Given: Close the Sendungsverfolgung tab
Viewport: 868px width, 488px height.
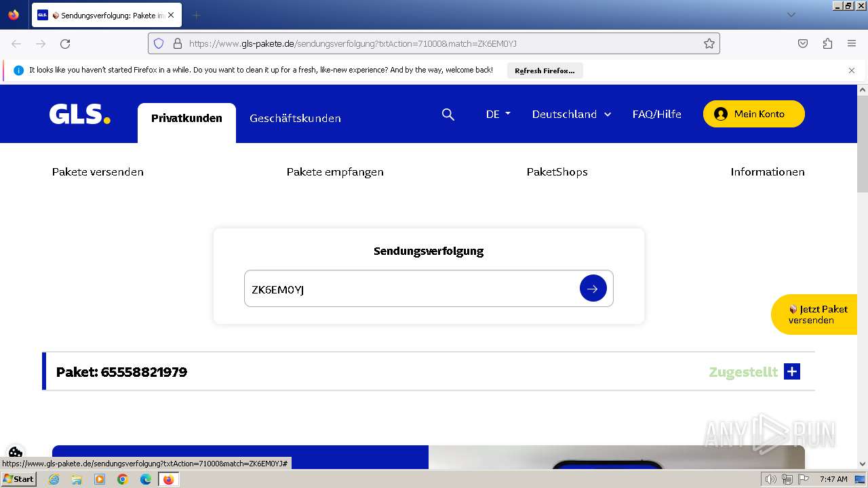Looking at the screenshot, I should click(x=171, y=15).
